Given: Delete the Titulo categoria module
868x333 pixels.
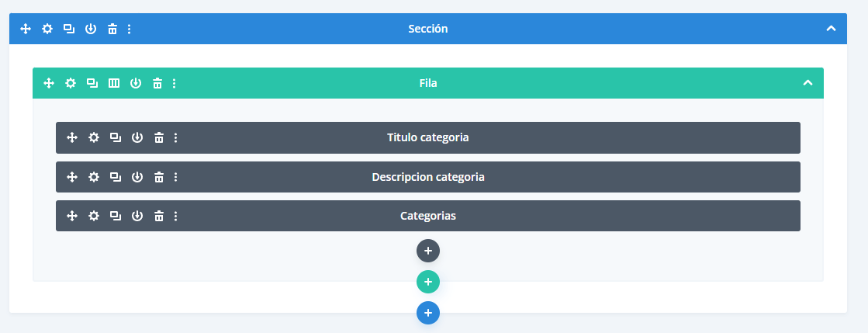Looking at the screenshot, I should [x=159, y=137].
